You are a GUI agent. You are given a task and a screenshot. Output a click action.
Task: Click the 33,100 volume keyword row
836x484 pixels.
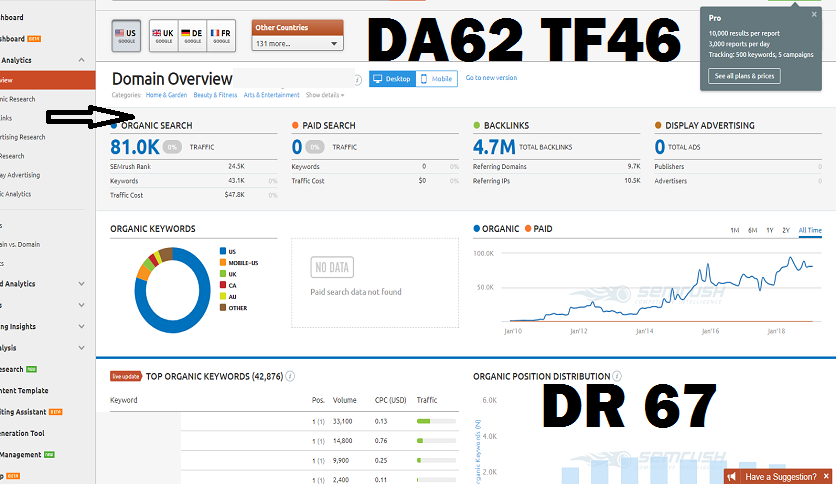[285, 421]
